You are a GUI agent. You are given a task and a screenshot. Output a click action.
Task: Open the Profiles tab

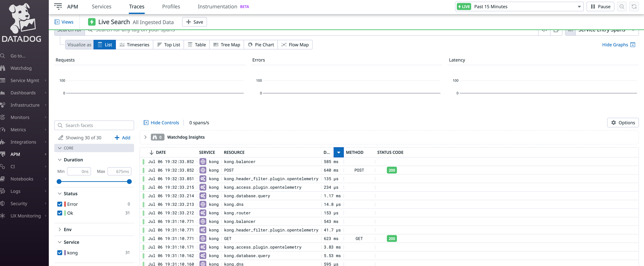point(171,6)
